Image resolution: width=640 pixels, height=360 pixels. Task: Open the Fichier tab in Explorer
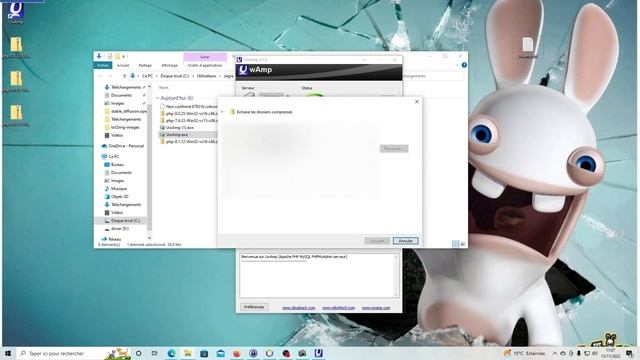click(103, 65)
